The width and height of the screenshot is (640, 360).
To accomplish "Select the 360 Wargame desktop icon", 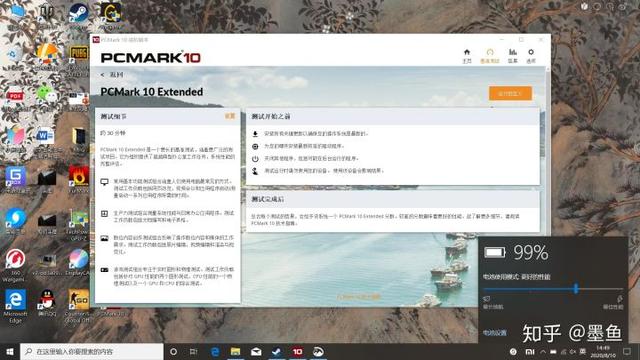I will (15, 265).
